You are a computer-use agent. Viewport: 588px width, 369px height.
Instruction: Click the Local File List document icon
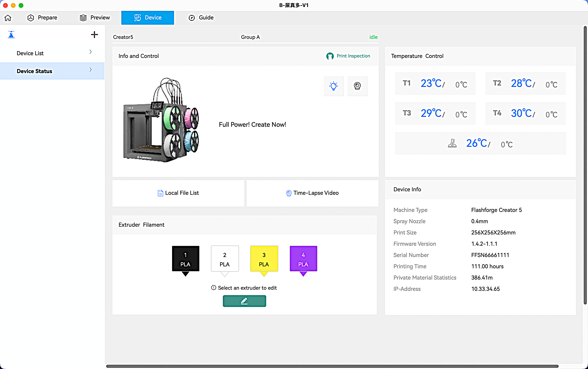pos(160,193)
